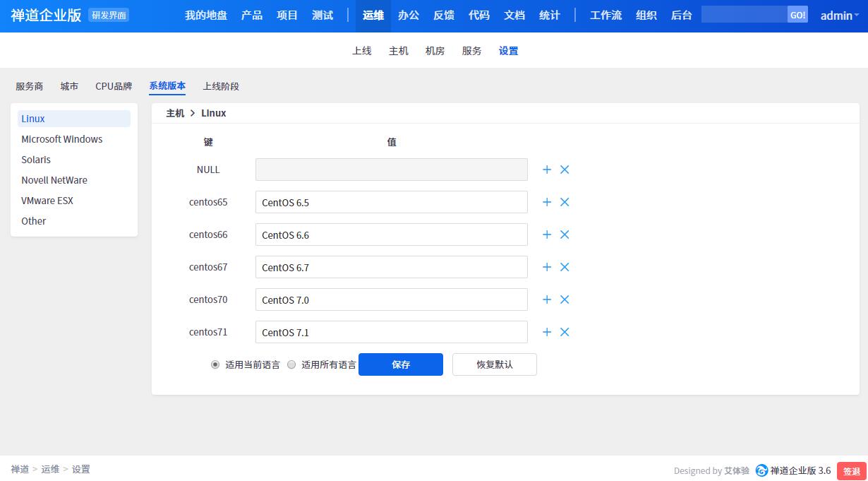Go to 设置 sub-menu
The width and height of the screenshot is (868, 481).
tap(509, 51)
